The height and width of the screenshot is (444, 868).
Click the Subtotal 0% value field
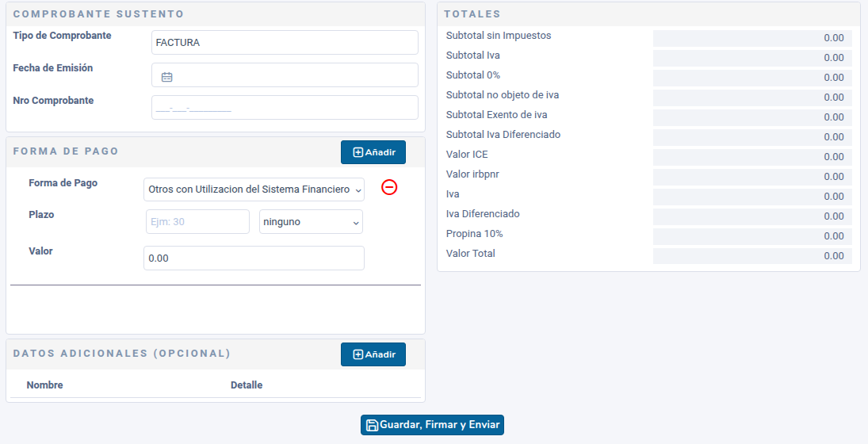752,78
